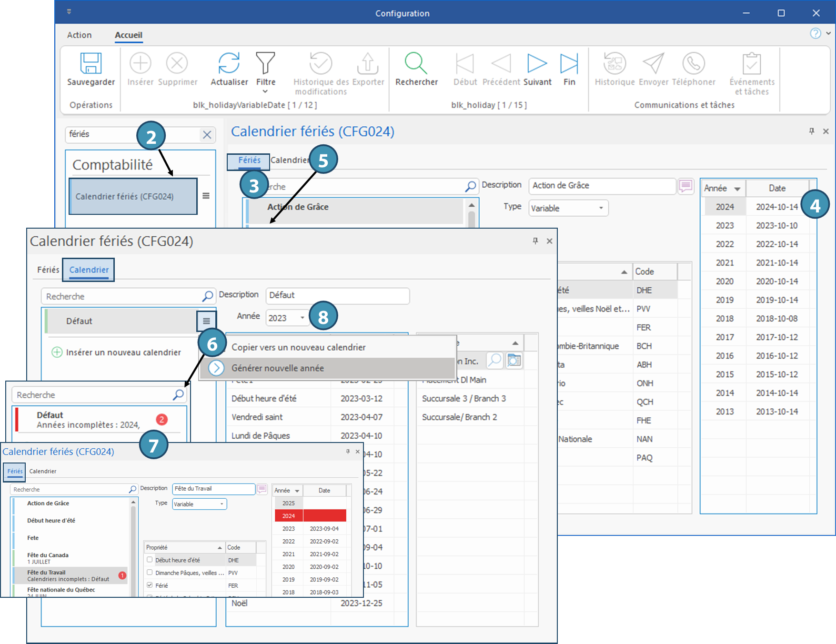Select the 2024 year row in red

click(289, 516)
